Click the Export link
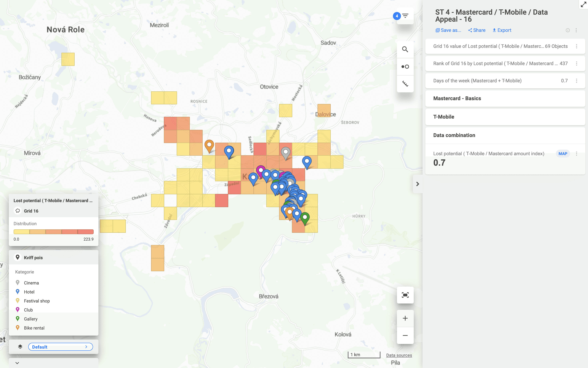588x368 pixels. (502, 30)
